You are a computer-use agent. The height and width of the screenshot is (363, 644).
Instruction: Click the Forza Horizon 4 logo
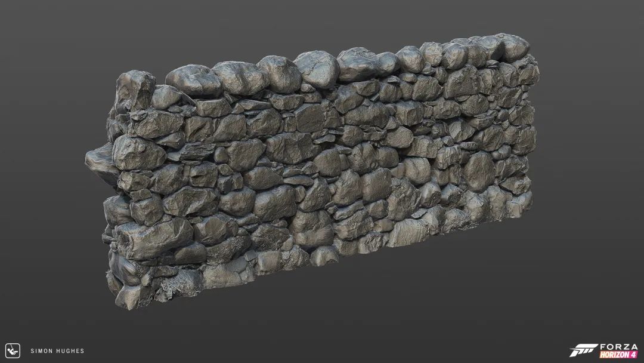pyautogui.click(x=603, y=350)
